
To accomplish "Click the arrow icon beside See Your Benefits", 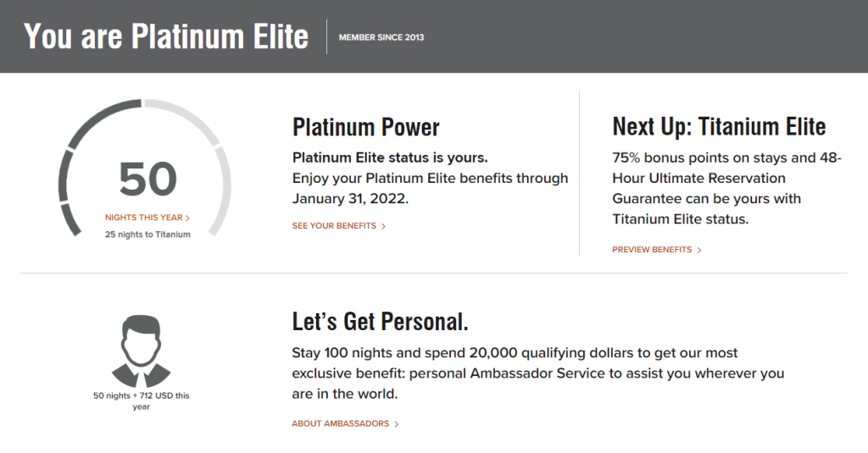I will point(383,226).
